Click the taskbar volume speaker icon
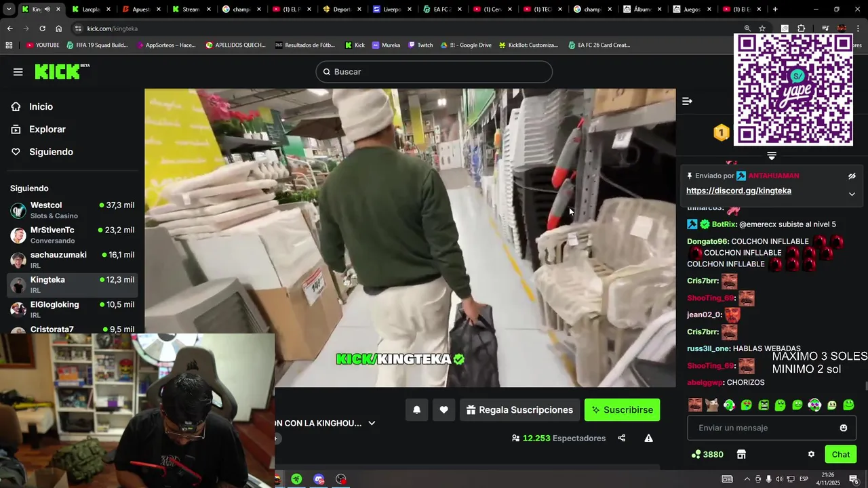This screenshot has width=868, height=488. point(778,479)
